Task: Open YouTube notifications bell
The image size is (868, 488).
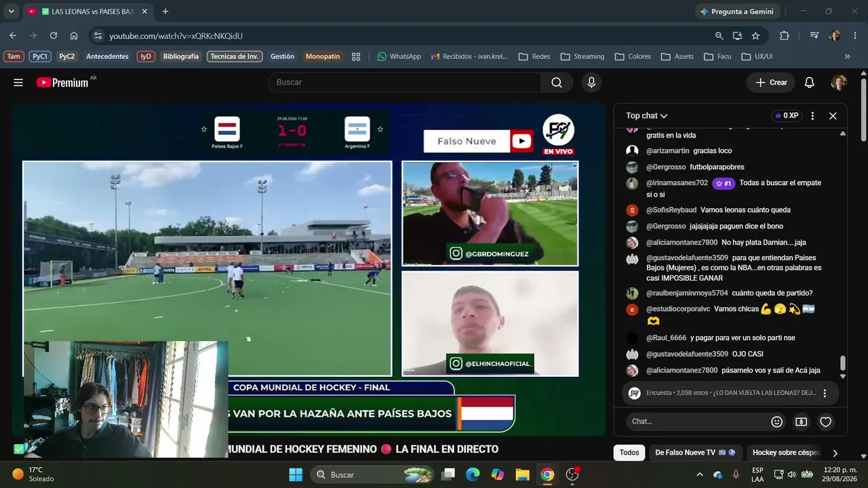Action: tap(809, 83)
